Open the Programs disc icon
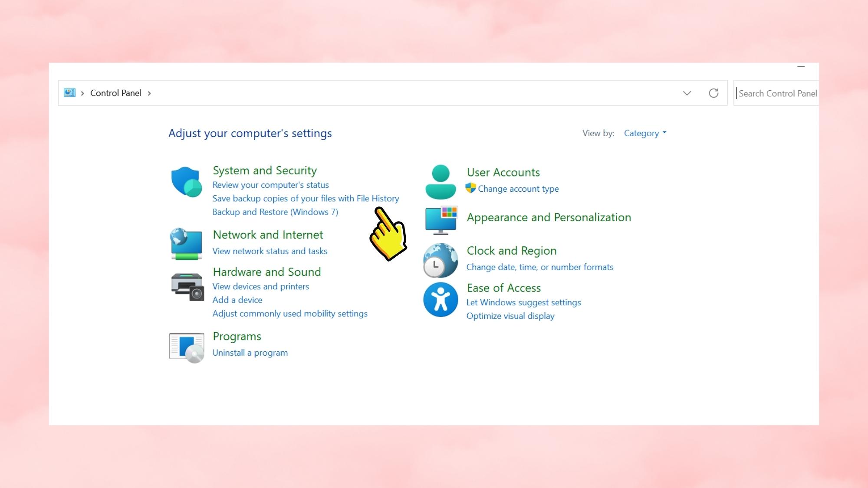 187,347
